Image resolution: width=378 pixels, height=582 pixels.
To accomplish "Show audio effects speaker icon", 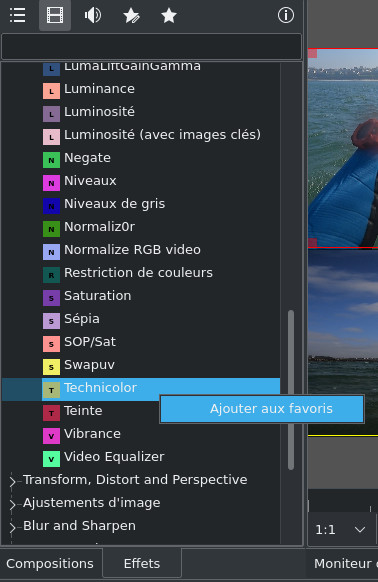I will [93, 16].
